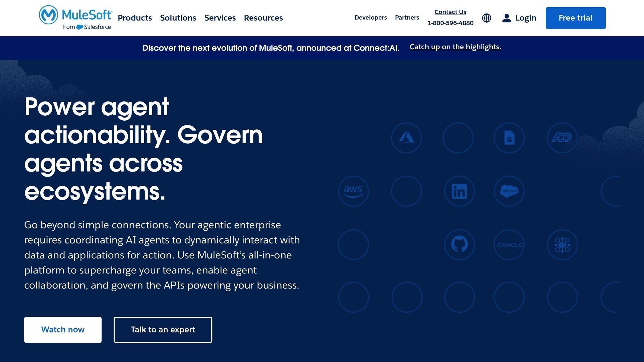The width and height of the screenshot is (644, 362).
Task: Click the 'Go beyond simple connections' paragraph
Action: [162, 255]
